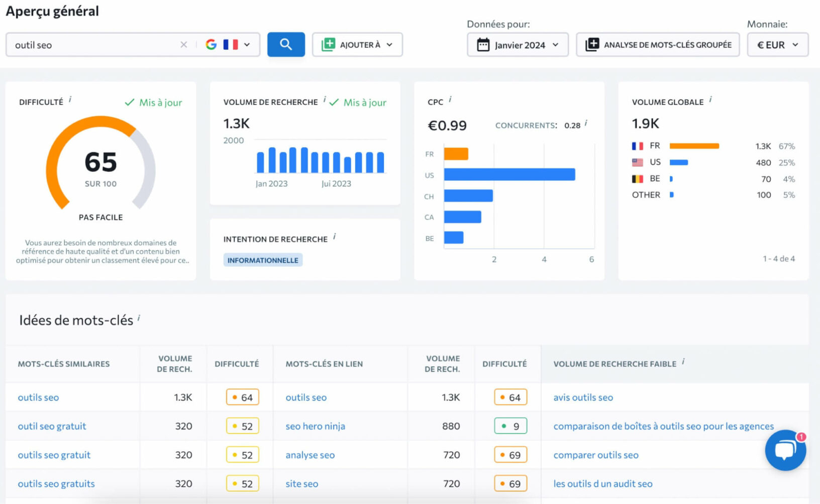Screen dimensions: 820x504
Task: Click the '1 - 4 de 4' pagination text
Action: pos(779,259)
